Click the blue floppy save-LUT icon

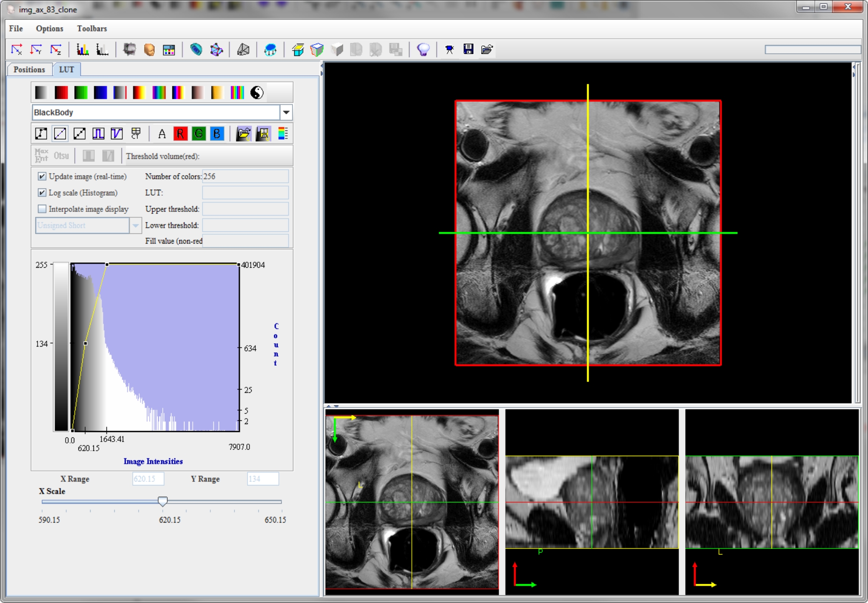point(263,133)
